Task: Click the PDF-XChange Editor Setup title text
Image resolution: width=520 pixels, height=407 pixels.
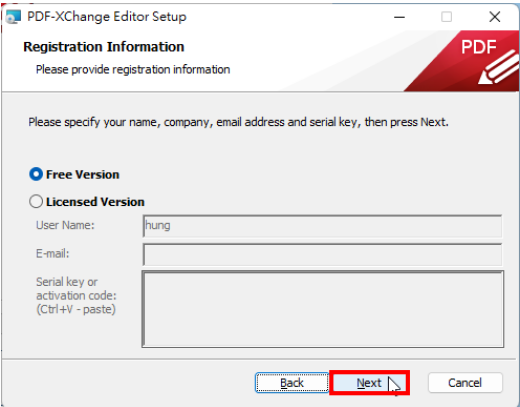Action: point(107,17)
